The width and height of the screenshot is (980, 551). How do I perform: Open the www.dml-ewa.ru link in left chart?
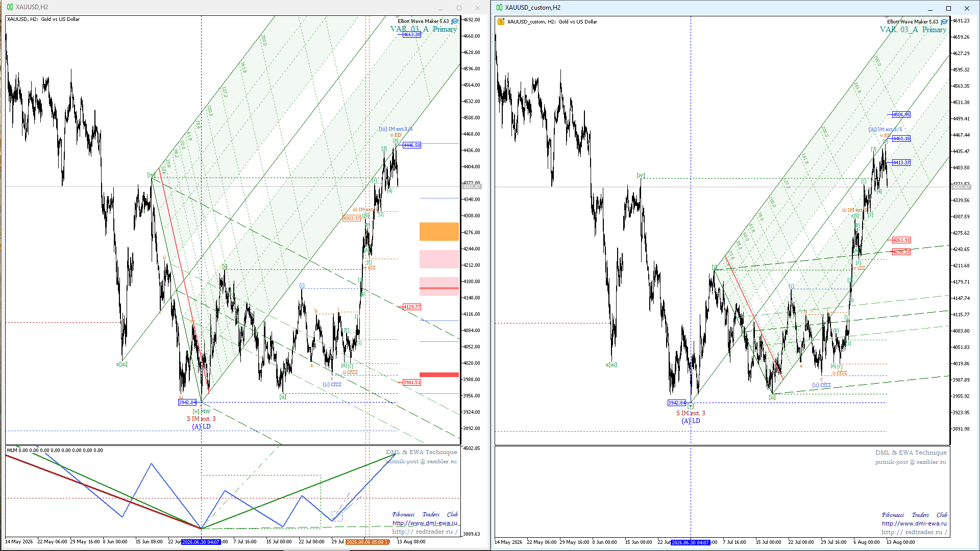point(425,523)
